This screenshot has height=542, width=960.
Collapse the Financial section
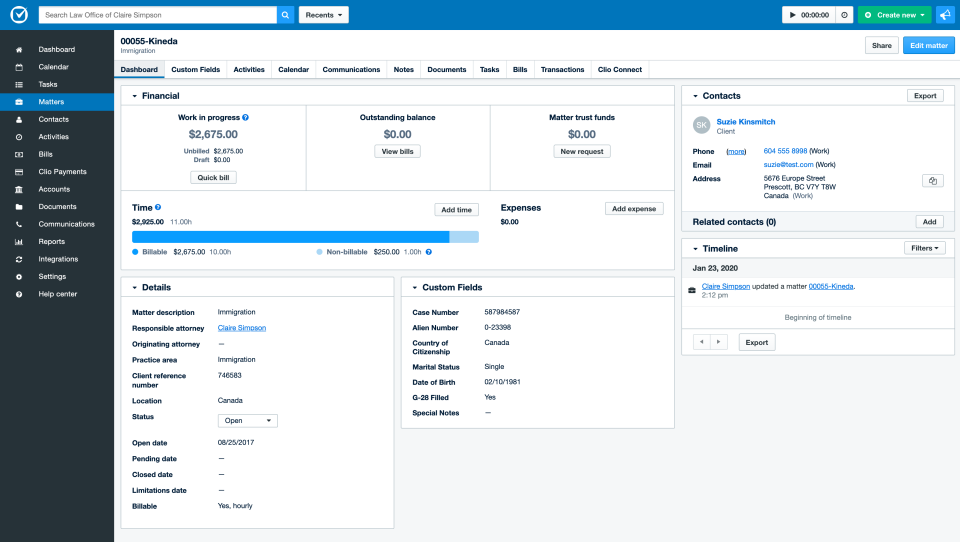[135, 96]
